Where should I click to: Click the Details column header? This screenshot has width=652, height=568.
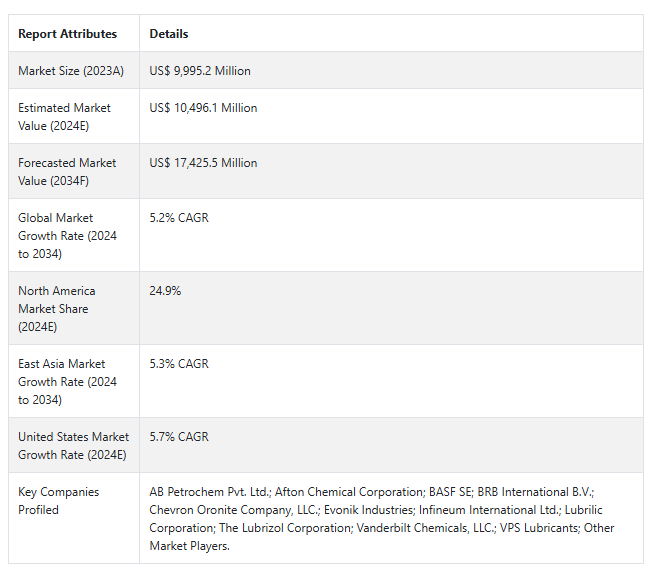[x=169, y=34]
